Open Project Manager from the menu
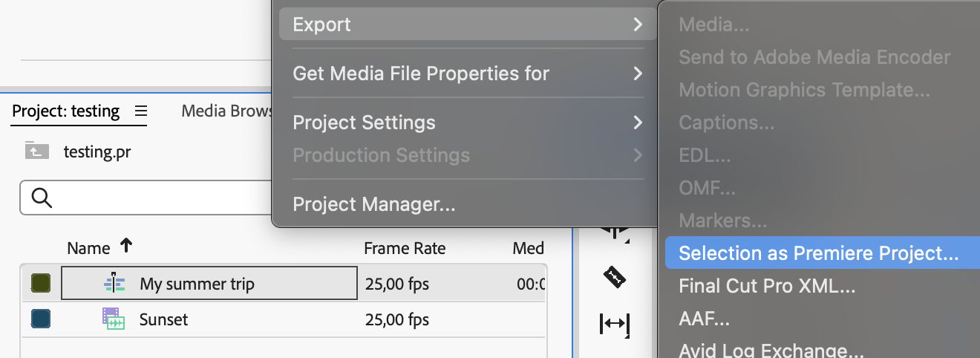 (374, 204)
